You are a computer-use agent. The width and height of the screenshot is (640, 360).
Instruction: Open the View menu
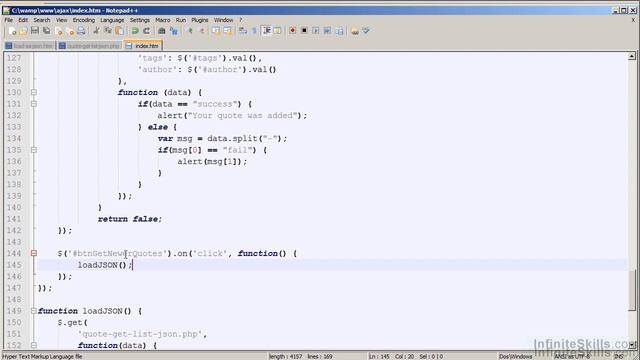62,20
